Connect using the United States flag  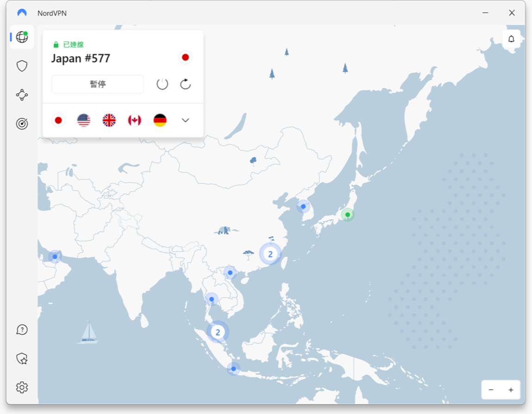(x=84, y=120)
